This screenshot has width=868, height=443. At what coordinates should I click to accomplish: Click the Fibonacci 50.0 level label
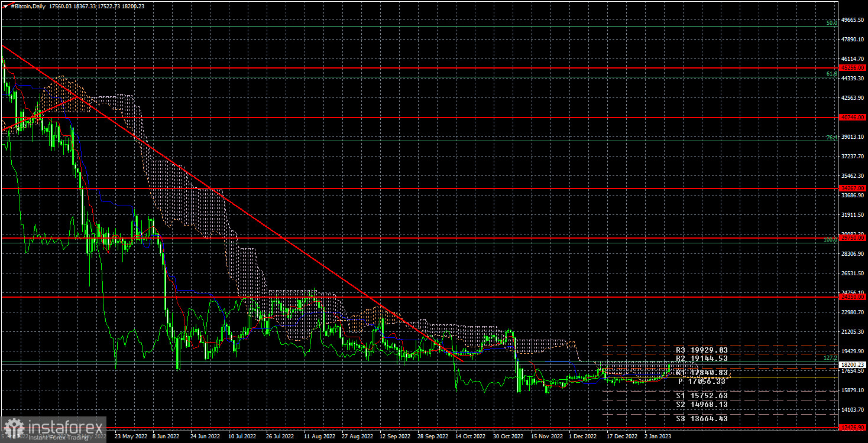pyautogui.click(x=831, y=23)
